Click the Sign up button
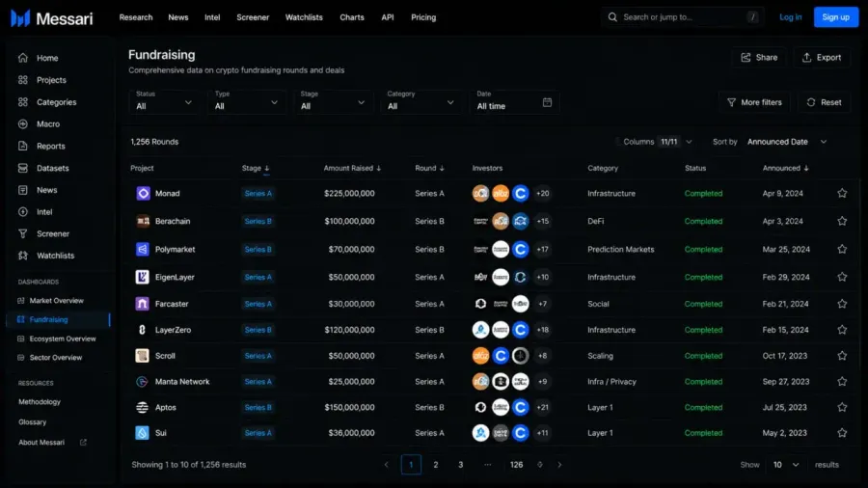This screenshot has height=488, width=868. click(835, 17)
